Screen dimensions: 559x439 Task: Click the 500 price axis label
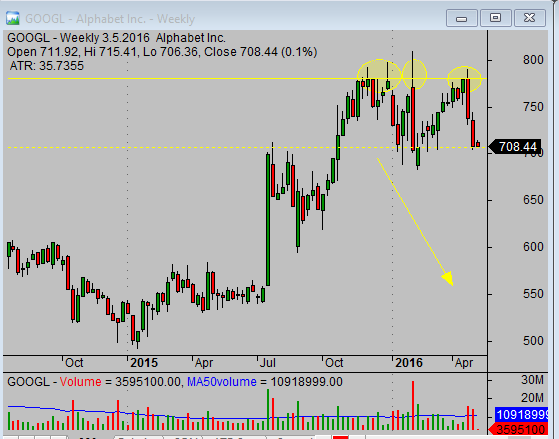[x=533, y=341]
